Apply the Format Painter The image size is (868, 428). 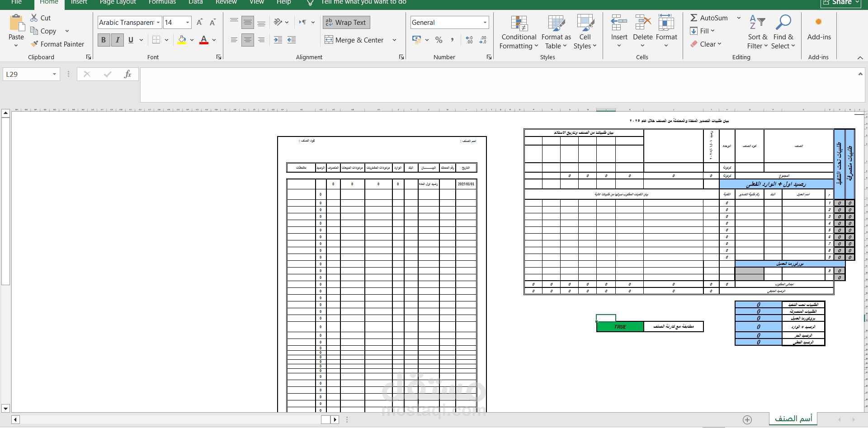58,44
